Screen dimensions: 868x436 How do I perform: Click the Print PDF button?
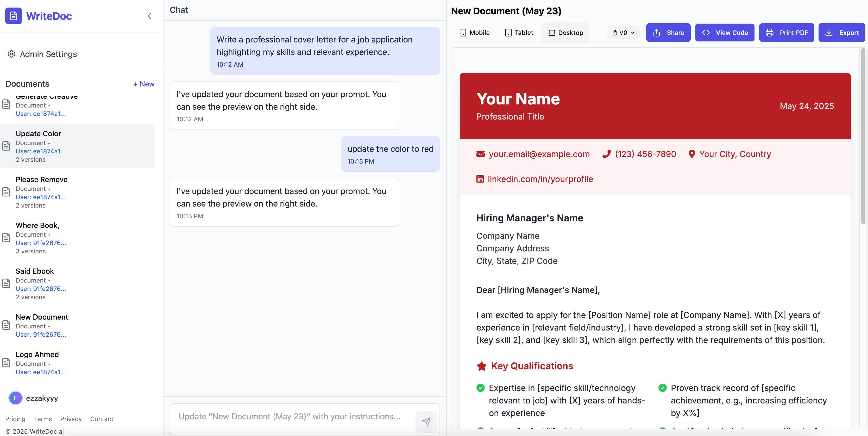(787, 33)
